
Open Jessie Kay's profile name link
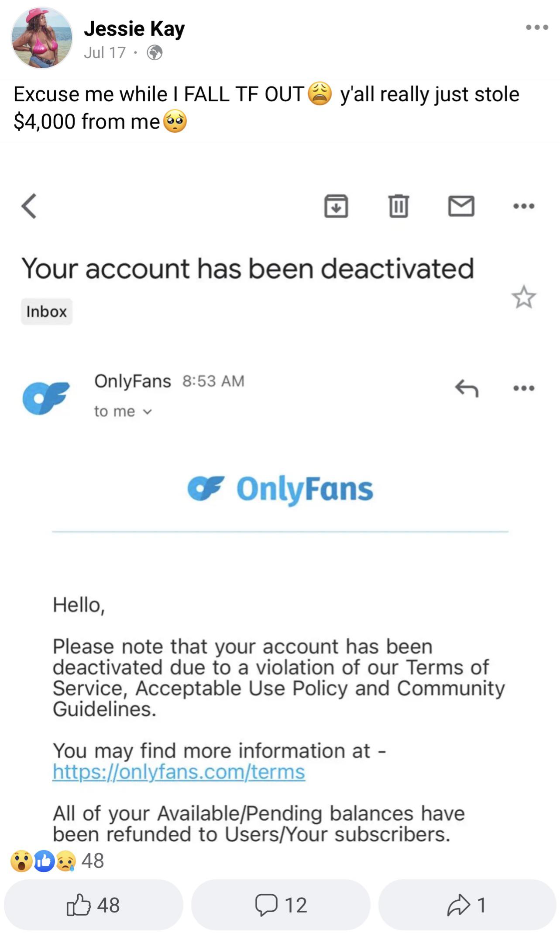pyautogui.click(x=134, y=29)
